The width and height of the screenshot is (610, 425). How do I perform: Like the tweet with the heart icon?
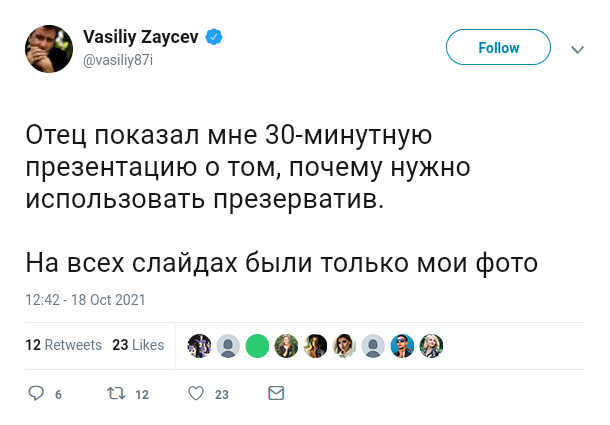click(x=196, y=394)
